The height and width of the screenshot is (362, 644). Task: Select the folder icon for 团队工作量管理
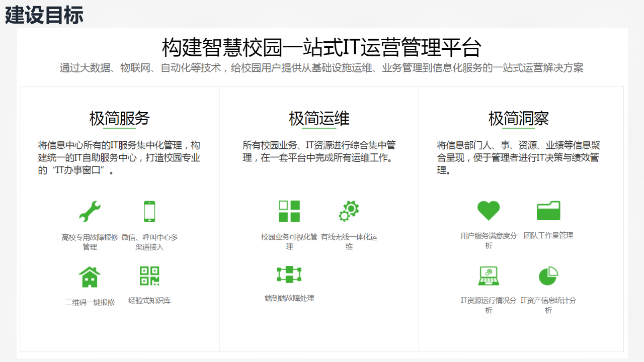tap(548, 211)
